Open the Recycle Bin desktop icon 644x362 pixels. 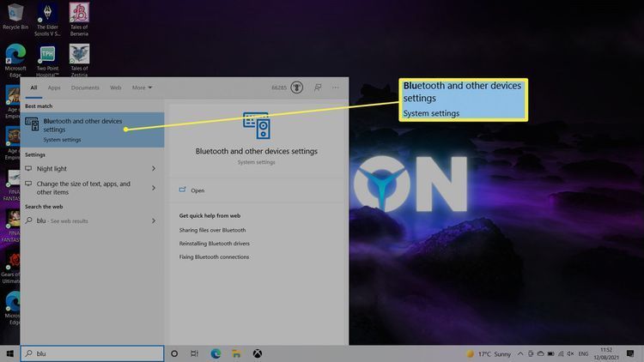click(15, 17)
